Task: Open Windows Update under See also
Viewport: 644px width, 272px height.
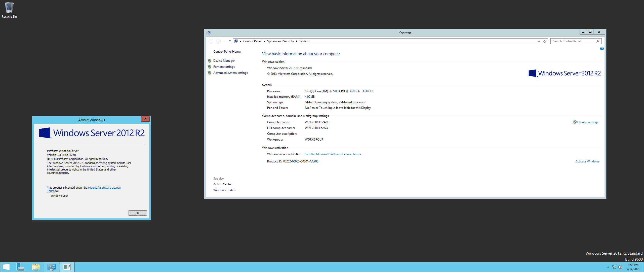Action: 224,190
